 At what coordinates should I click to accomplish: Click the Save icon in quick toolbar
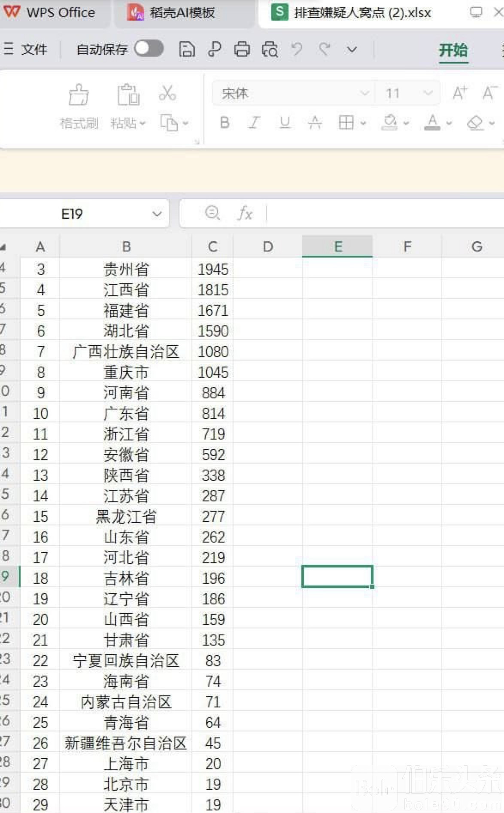(x=187, y=50)
